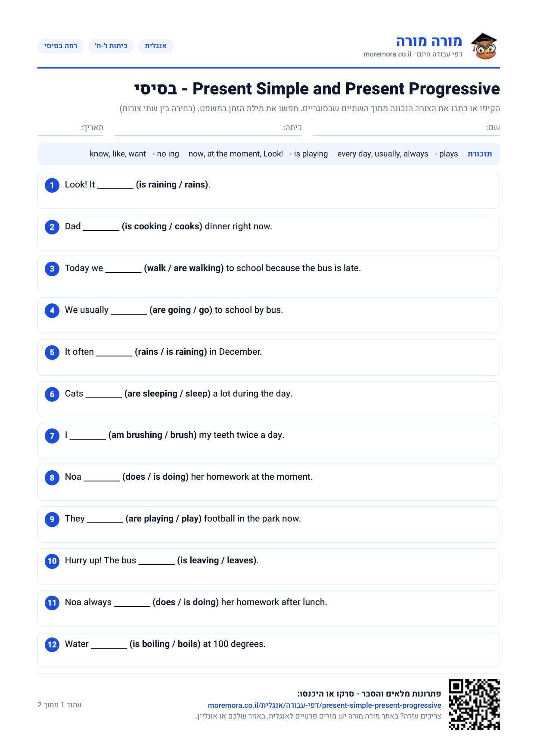Click the hint "know, like, want → no ing"
The width and height of the screenshot is (534, 756).
coord(134,154)
